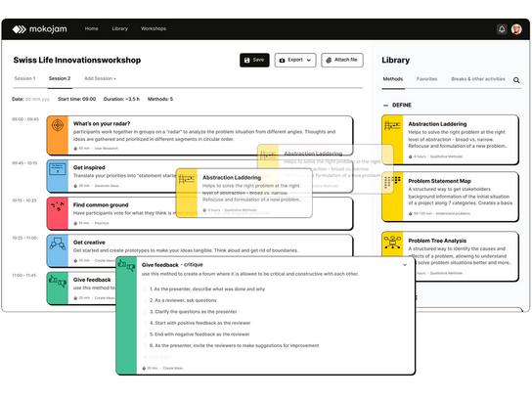The height and width of the screenshot is (399, 532).
Task: Open the Export dropdown
Action: coord(295,60)
